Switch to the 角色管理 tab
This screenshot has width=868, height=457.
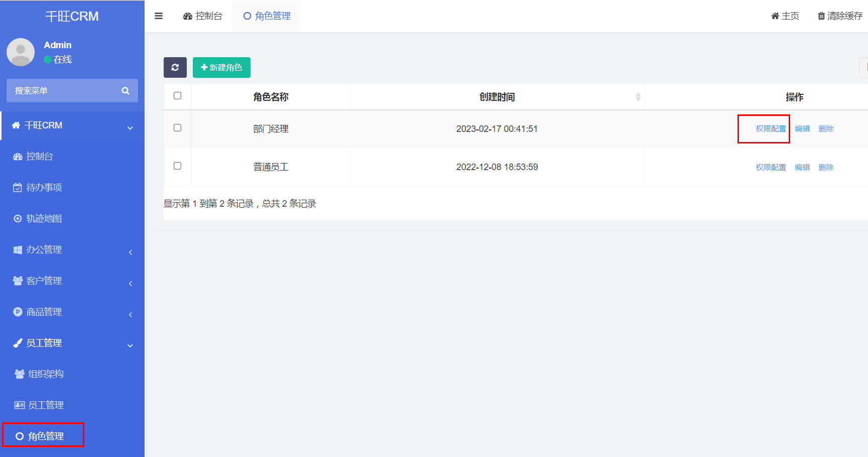pyautogui.click(x=267, y=16)
